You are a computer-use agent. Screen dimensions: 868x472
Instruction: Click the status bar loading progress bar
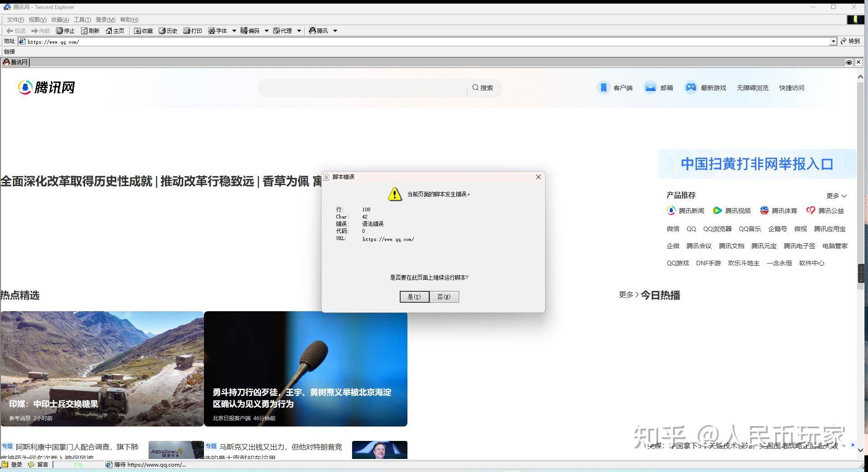coord(78,464)
